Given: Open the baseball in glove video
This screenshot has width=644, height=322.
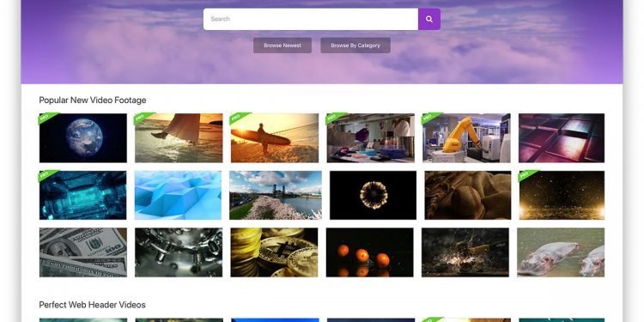Looking at the screenshot, I should click(468, 195).
